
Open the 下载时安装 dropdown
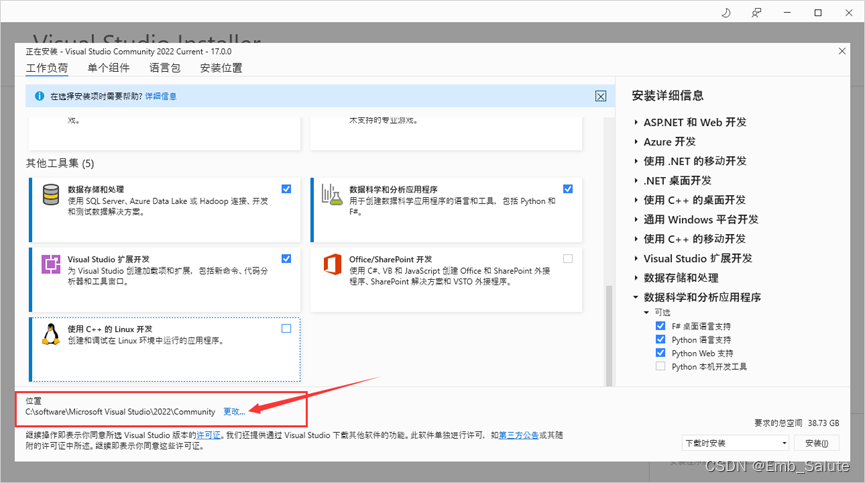click(x=735, y=443)
